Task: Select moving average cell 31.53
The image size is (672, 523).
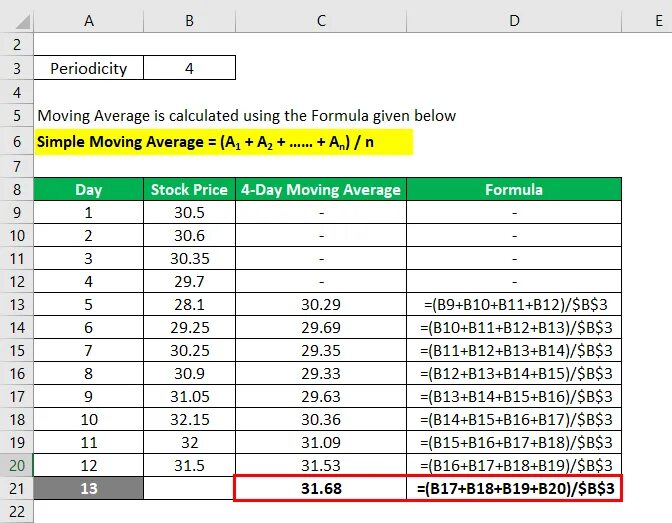Action: tap(321, 465)
